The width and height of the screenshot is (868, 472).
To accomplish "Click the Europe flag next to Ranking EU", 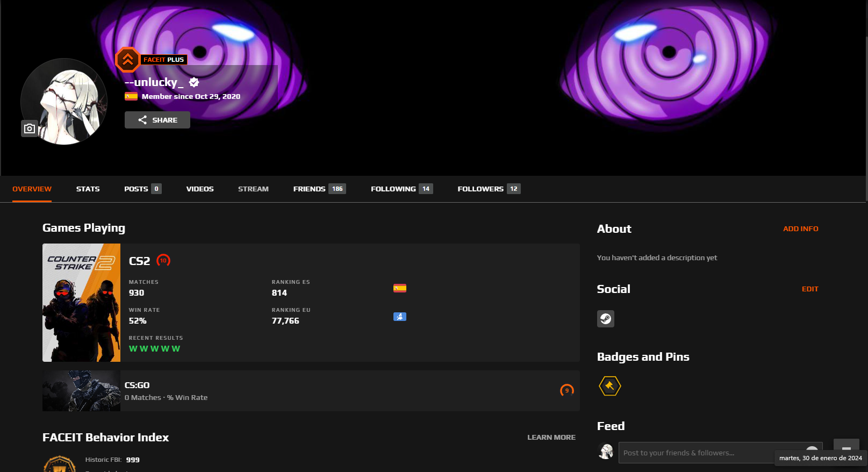I will tap(400, 317).
